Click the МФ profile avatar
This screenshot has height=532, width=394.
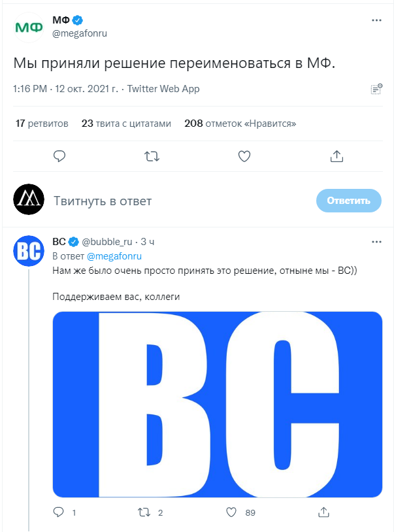coord(29,27)
